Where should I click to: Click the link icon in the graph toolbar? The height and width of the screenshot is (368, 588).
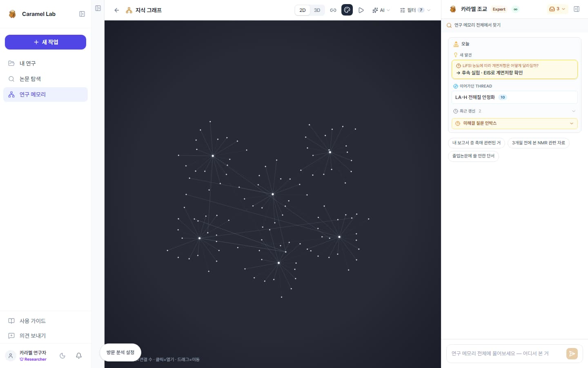tap(333, 10)
